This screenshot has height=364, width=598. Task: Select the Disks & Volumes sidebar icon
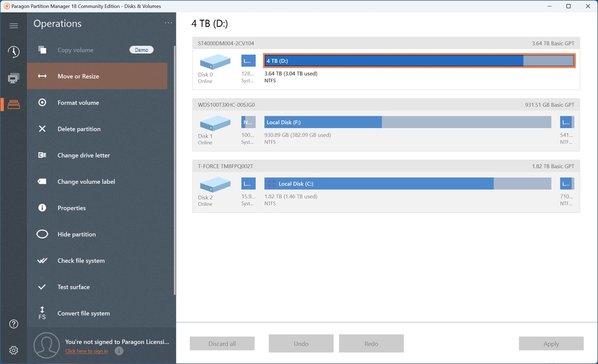[x=13, y=104]
